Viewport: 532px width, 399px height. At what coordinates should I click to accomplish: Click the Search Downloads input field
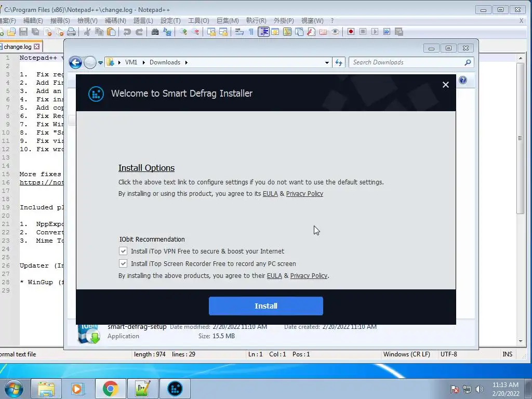pyautogui.click(x=407, y=62)
